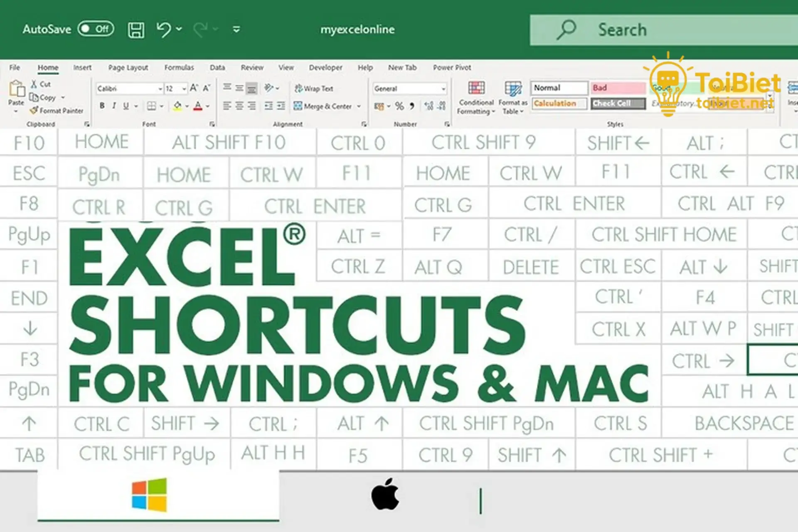Viewport: 798px width, 532px height.
Task: Open the font name dropdown
Action: click(x=160, y=88)
